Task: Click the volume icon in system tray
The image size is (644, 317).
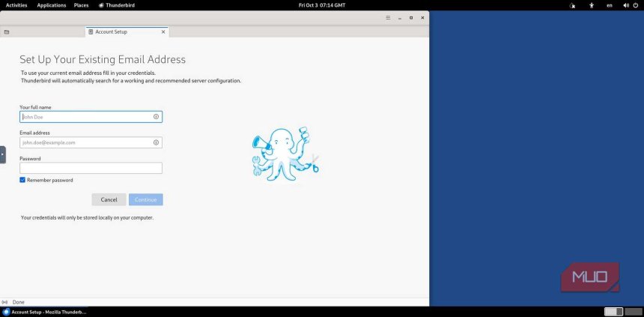Action: (625, 5)
